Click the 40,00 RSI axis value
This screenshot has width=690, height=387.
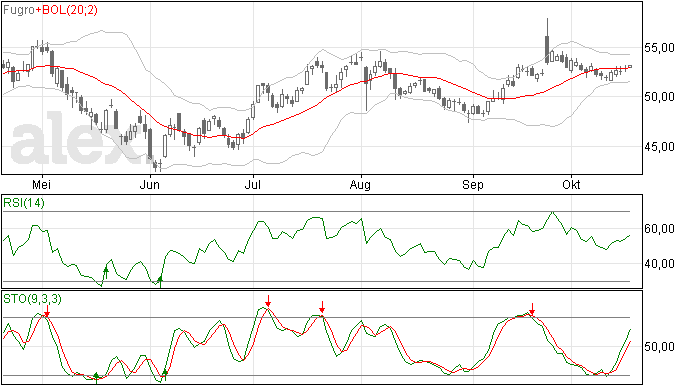pyautogui.click(x=659, y=264)
